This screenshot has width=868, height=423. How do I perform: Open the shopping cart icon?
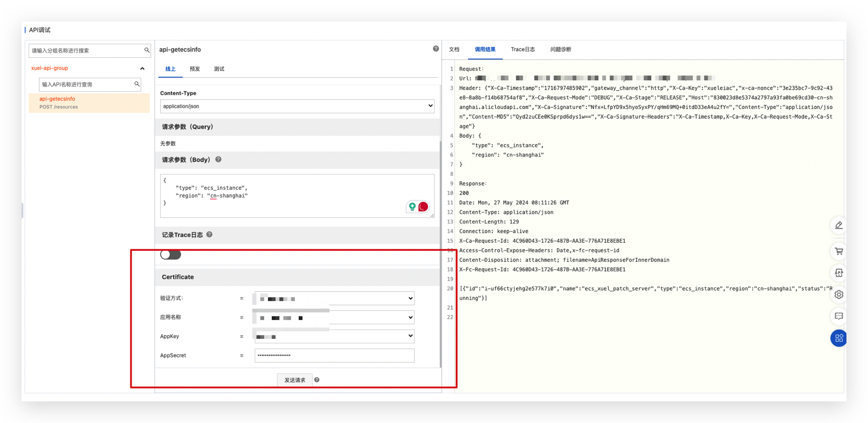(838, 251)
